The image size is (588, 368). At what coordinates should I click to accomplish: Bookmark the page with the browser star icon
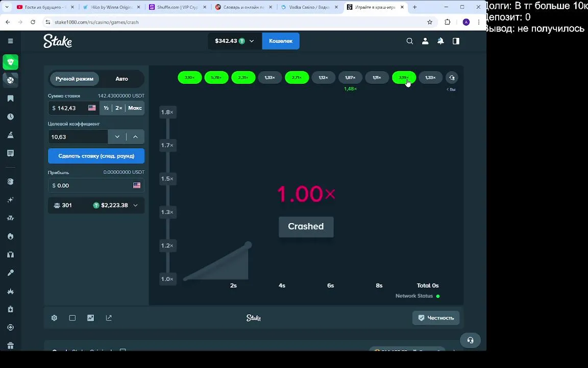coord(430,22)
